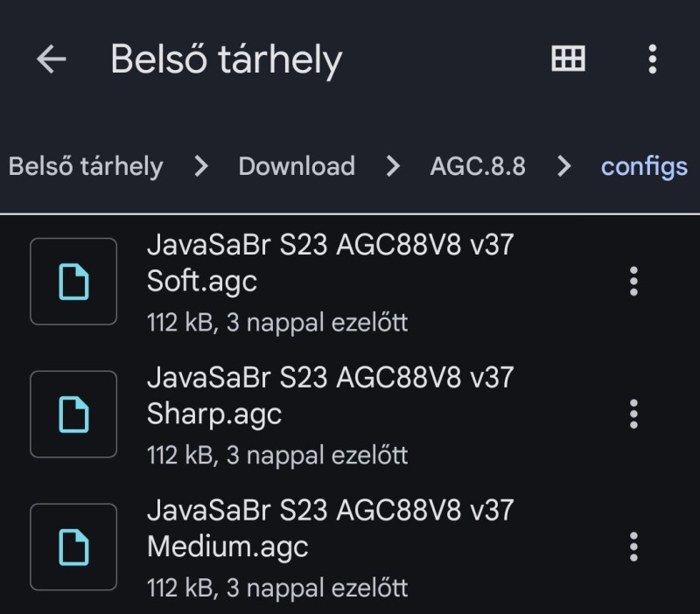Switch to grid view layout
This screenshot has height=614, width=700.
[x=568, y=59]
